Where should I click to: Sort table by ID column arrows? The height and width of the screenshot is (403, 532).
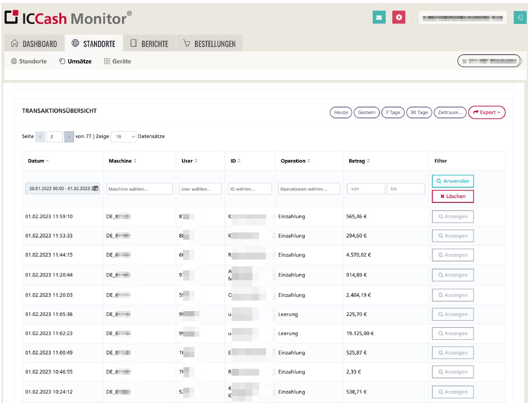pyautogui.click(x=239, y=161)
